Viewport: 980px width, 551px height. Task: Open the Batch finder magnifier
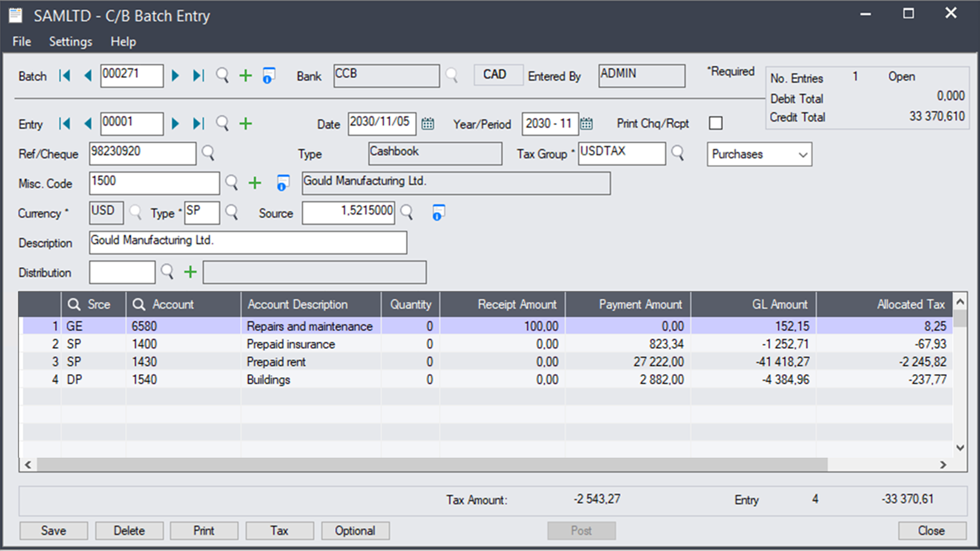tap(222, 76)
